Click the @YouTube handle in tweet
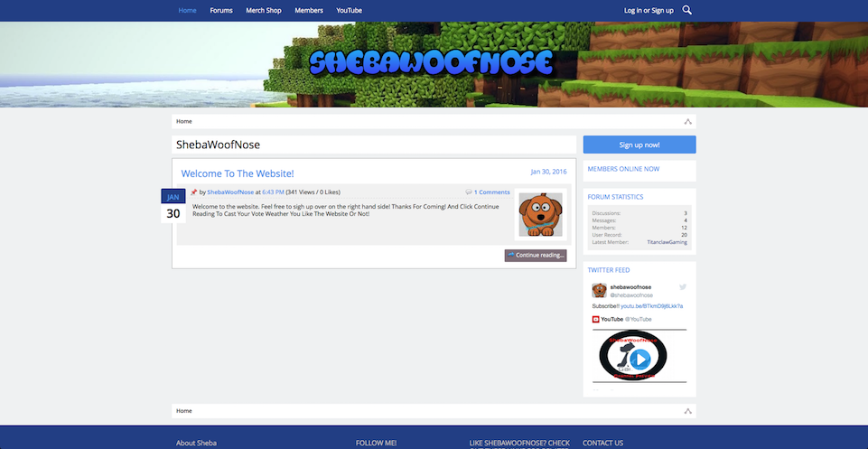 [x=639, y=320]
